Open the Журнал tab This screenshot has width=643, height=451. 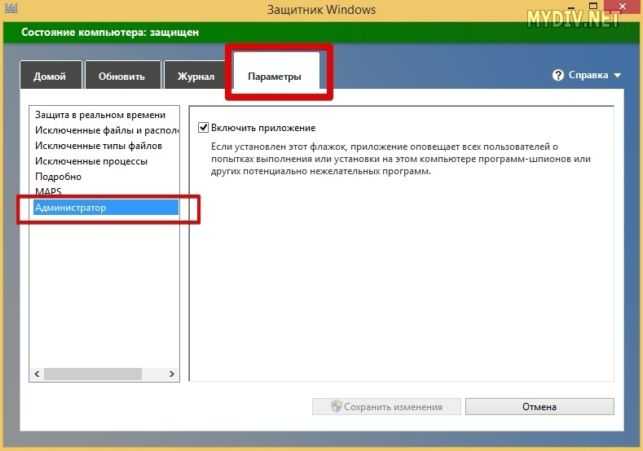(x=196, y=75)
